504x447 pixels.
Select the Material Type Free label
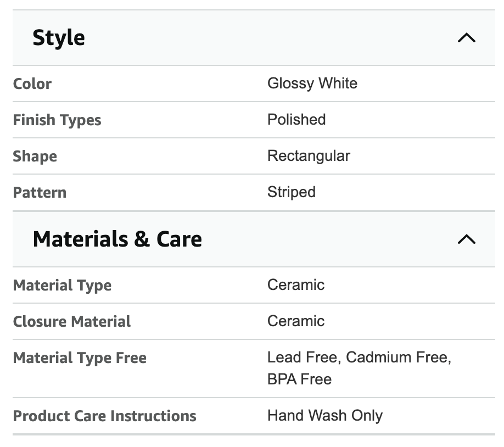pos(80,358)
